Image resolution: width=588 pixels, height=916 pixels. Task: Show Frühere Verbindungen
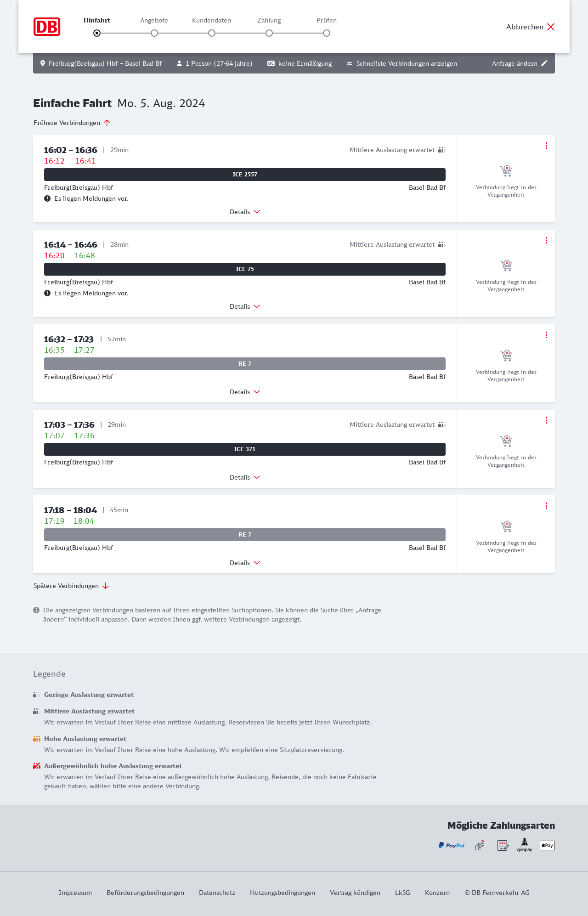pos(72,123)
